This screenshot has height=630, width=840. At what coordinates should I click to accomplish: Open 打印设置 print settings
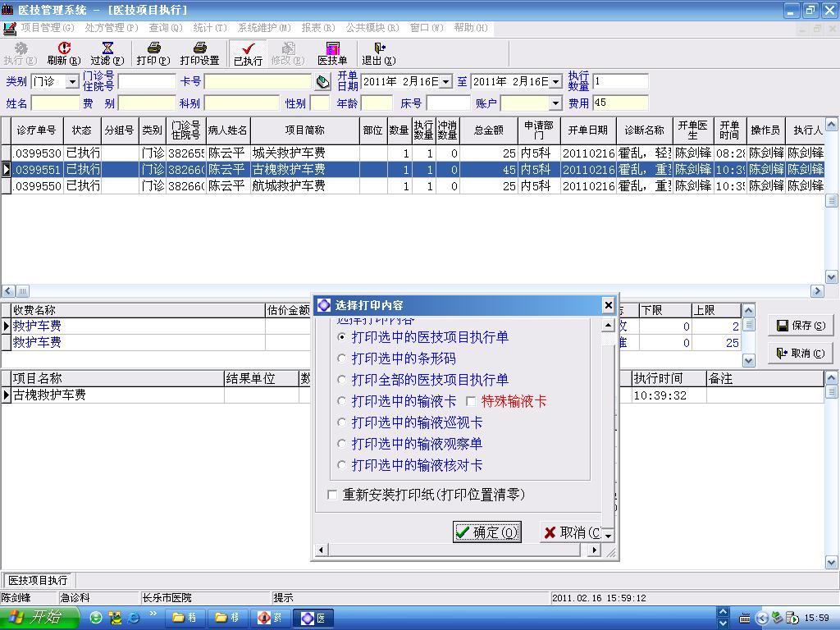(x=200, y=53)
